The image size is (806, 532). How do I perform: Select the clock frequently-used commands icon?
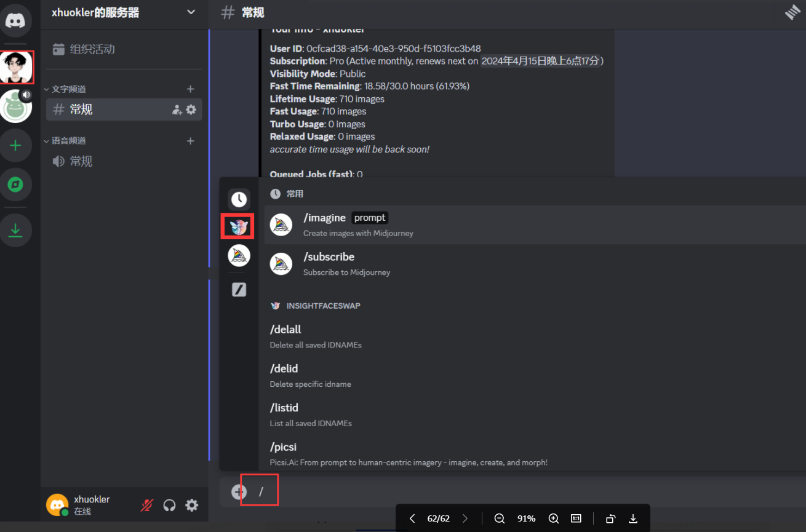tap(239, 199)
